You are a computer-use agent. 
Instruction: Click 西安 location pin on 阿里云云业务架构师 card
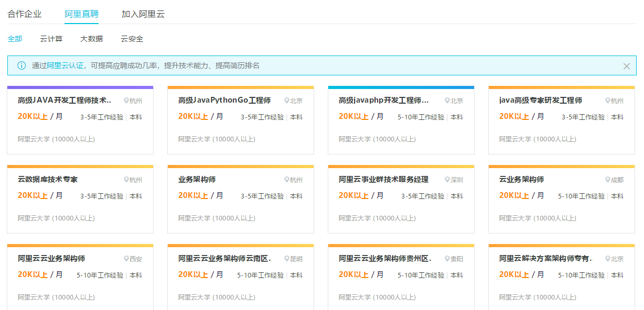coord(126,259)
